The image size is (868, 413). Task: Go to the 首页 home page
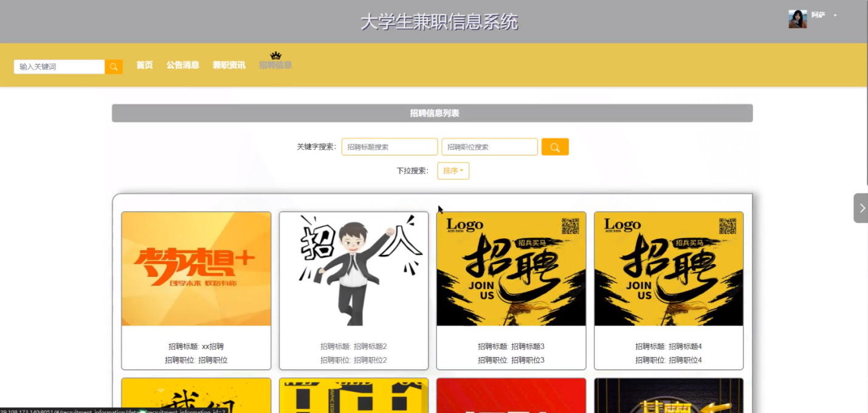coord(145,65)
